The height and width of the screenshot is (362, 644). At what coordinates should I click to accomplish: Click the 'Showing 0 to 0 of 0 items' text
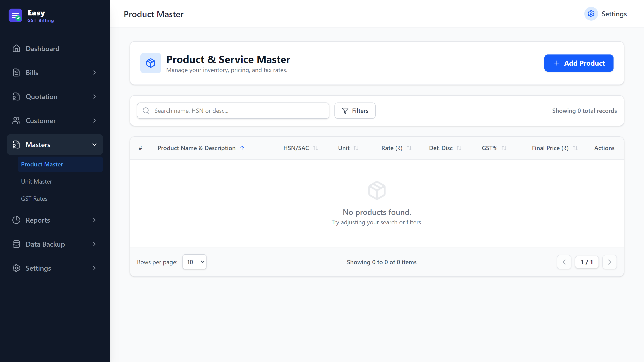click(381, 262)
